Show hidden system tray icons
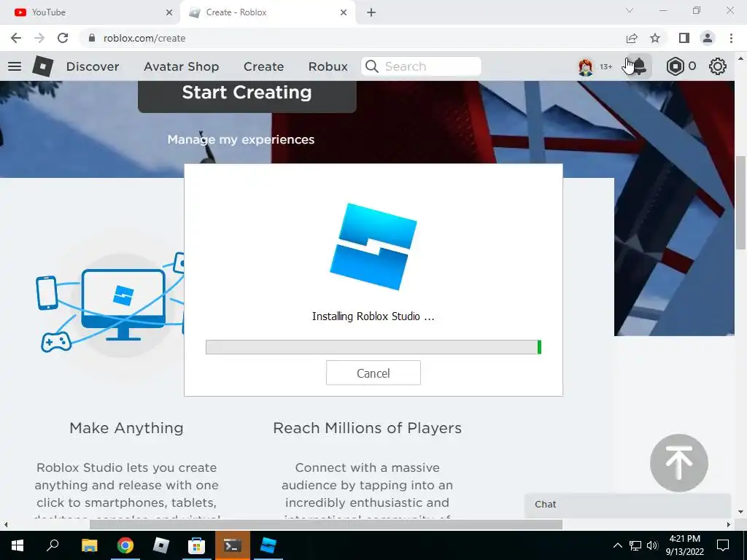The image size is (747, 560). [617, 545]
